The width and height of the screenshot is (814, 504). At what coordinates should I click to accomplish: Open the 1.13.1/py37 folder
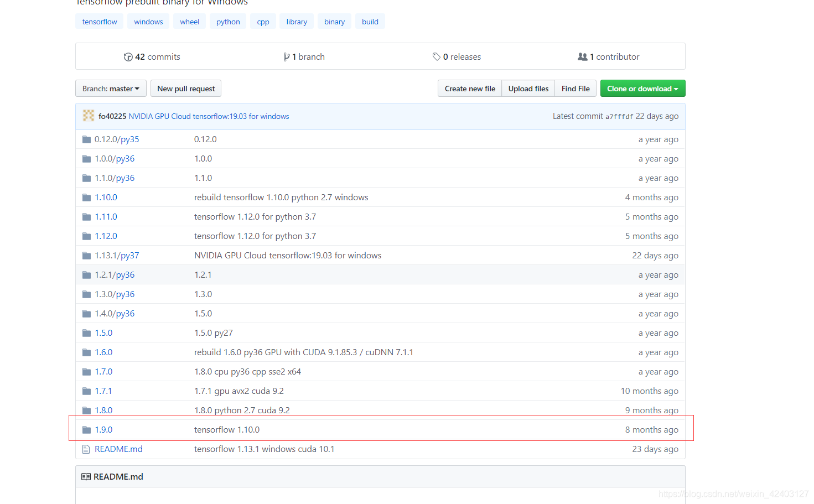[117, 256]
